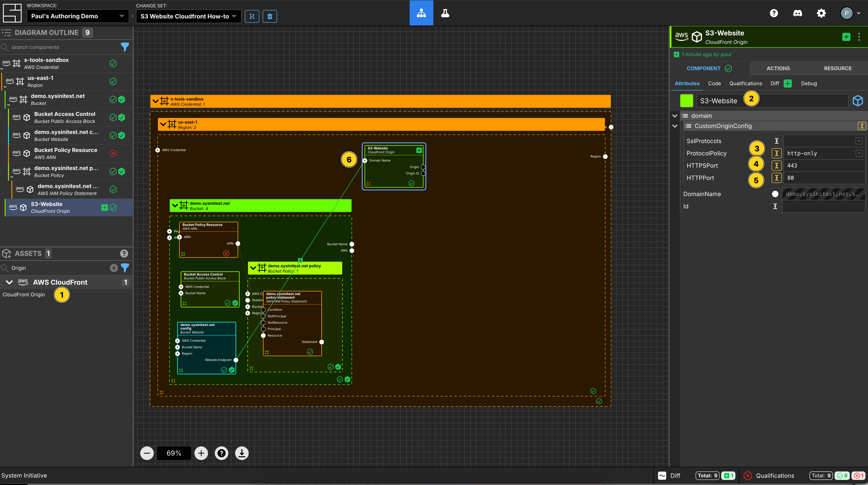The width and height of the screenshot is (868, 485).
Task: Switch to the RESOURCE tab
Action: (838, 68)
